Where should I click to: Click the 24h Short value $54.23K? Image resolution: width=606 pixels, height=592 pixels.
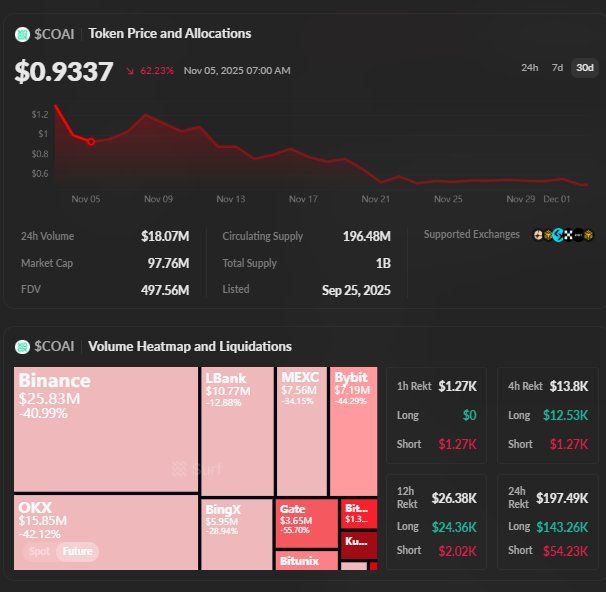pyautogui.click(x=565, y=551)
